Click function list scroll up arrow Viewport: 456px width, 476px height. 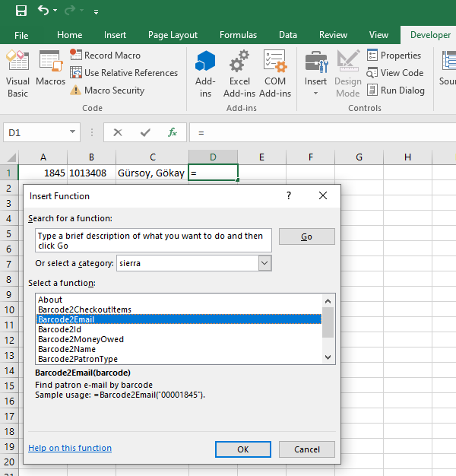point(328,301)
